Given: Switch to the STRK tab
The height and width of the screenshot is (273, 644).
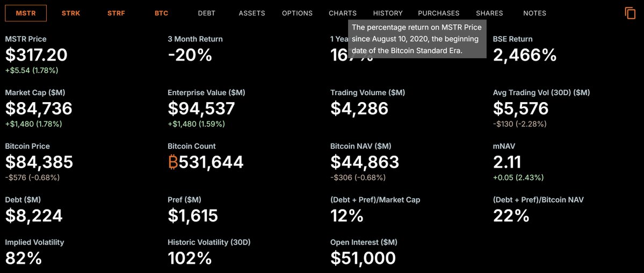Looking at the screenshot, I should tap(71, 13).
